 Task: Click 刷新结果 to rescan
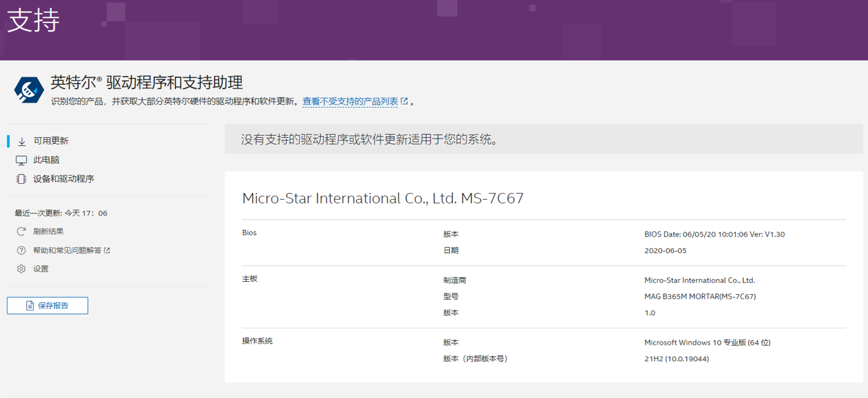[49, 232]
